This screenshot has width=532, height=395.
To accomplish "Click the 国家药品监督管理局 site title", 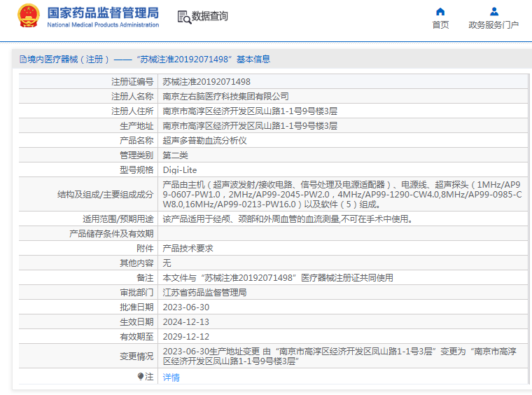I will (103, 13).
